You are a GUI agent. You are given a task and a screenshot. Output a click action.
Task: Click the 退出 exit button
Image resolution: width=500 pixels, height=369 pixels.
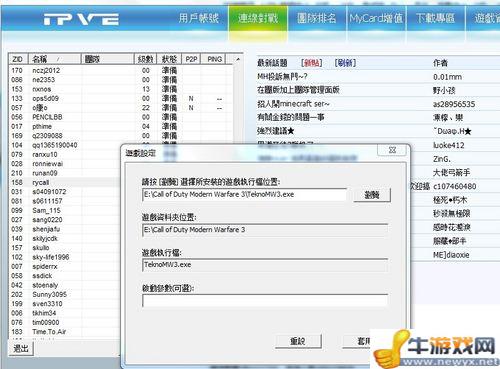click(x=21, y=349)
